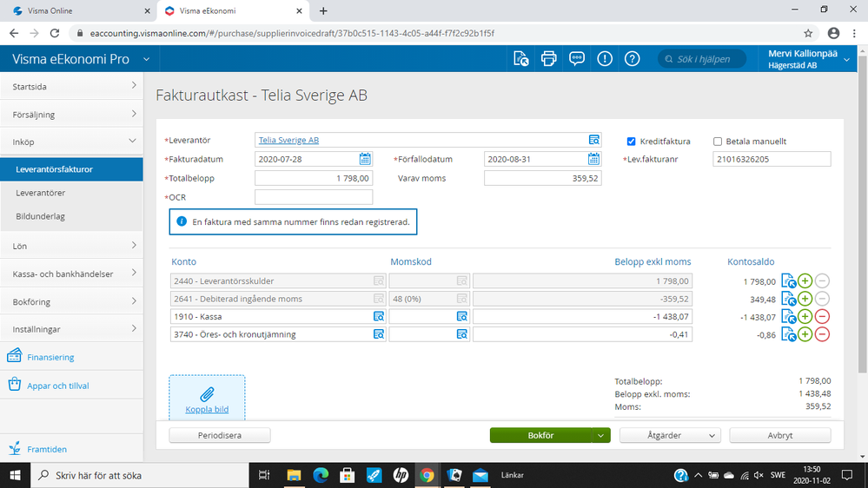Viewport: 868px width, 488px height.
Task: Check the Betala manuellt checkbox
Action: pos(718,142)
